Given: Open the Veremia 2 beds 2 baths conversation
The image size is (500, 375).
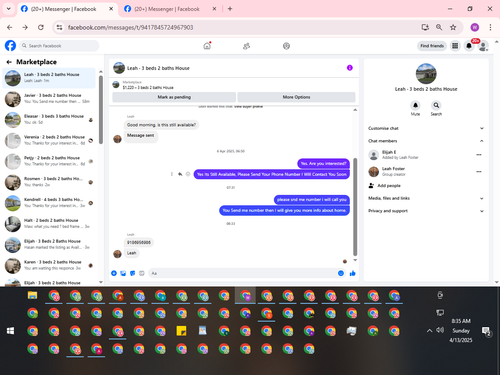Looking at the screenshot, I should click(x=49, y=140).
